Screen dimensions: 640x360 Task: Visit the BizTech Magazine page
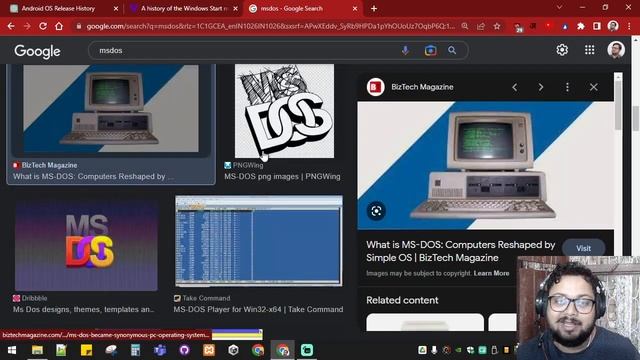click(583, 248)
